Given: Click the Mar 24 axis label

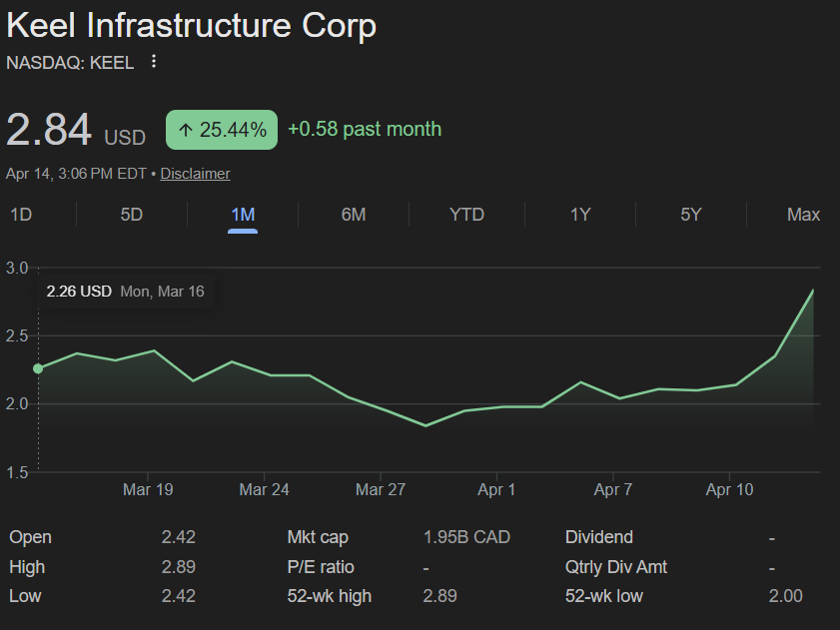Looking at the screenshot, I should coord(264,489).
